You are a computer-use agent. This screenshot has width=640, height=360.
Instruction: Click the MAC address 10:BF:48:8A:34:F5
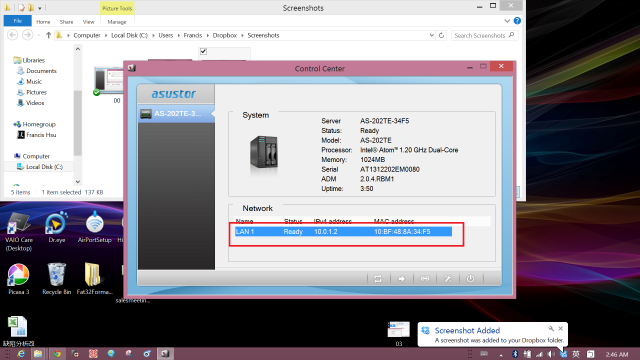402,231
